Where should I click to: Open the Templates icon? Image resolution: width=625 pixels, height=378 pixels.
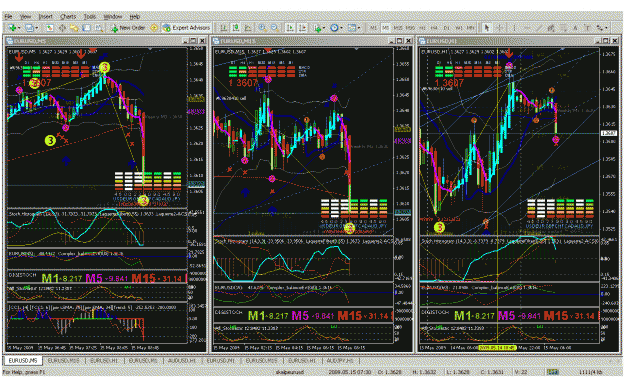point(351,28)
